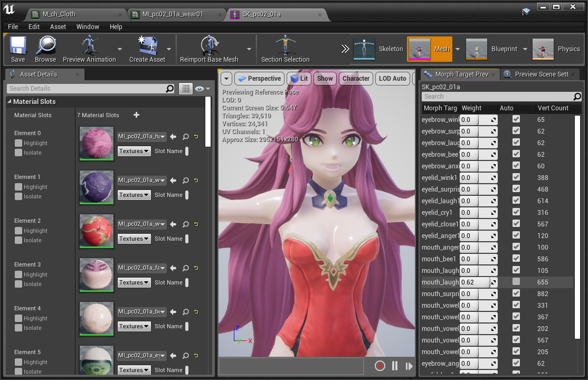
Task: Click the Lit view mode button
Action: click(x=299, y=79)
